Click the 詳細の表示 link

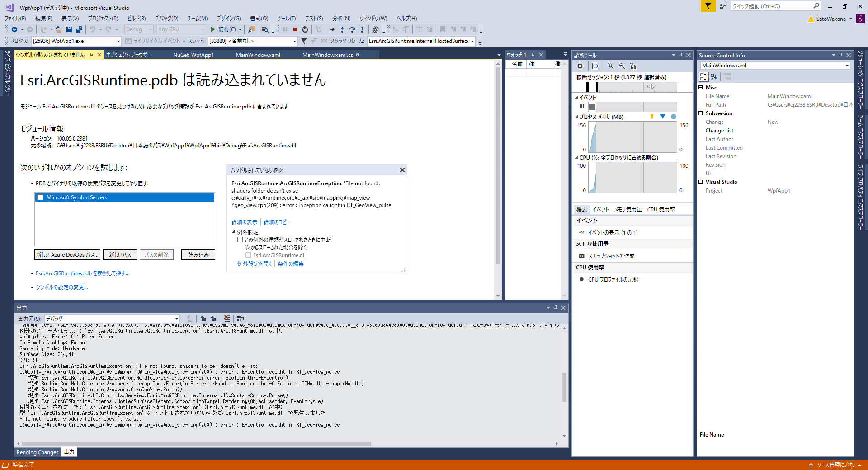pos(245,222)
